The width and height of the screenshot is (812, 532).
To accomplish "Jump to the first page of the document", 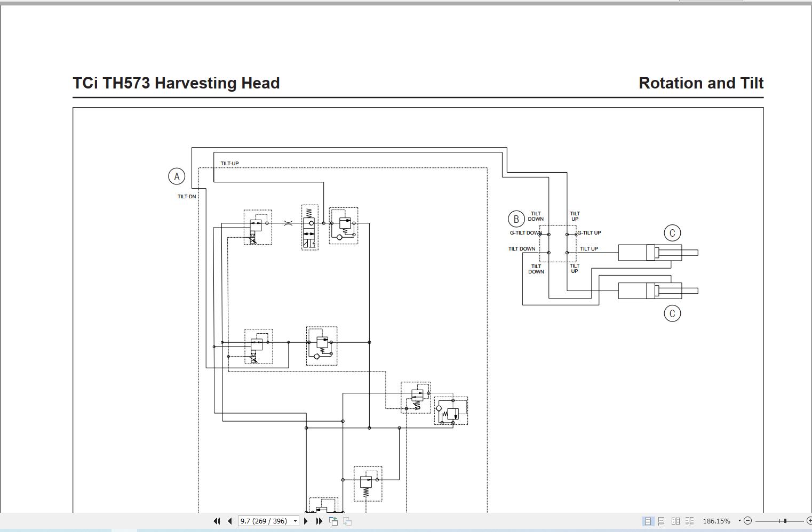I will point(217,521).
